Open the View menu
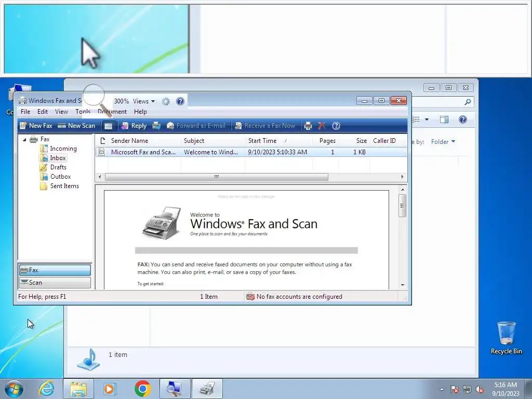This screenshot has width=532, height=399. (x=61, y=112)
